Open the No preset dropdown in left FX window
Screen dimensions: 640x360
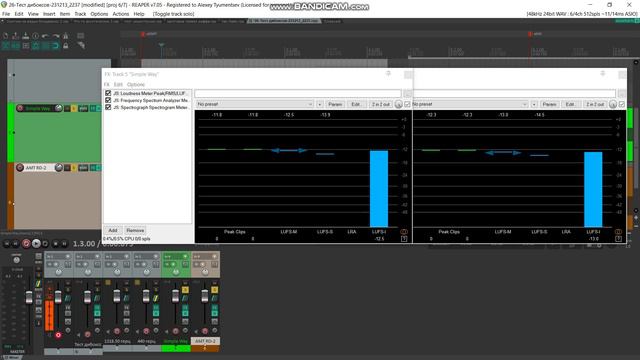pyautogui.click(x=255, y=104)
